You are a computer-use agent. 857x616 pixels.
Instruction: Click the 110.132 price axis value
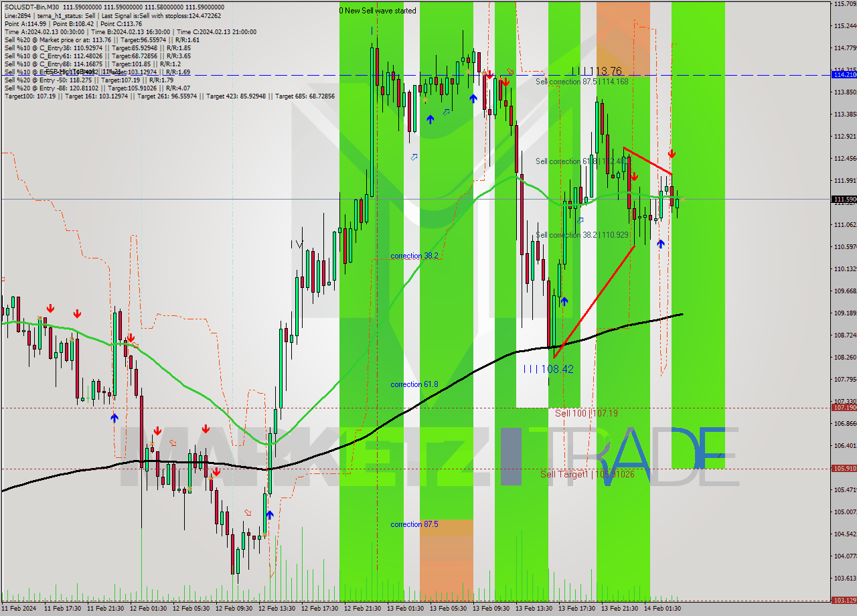[x=845, y=268]
